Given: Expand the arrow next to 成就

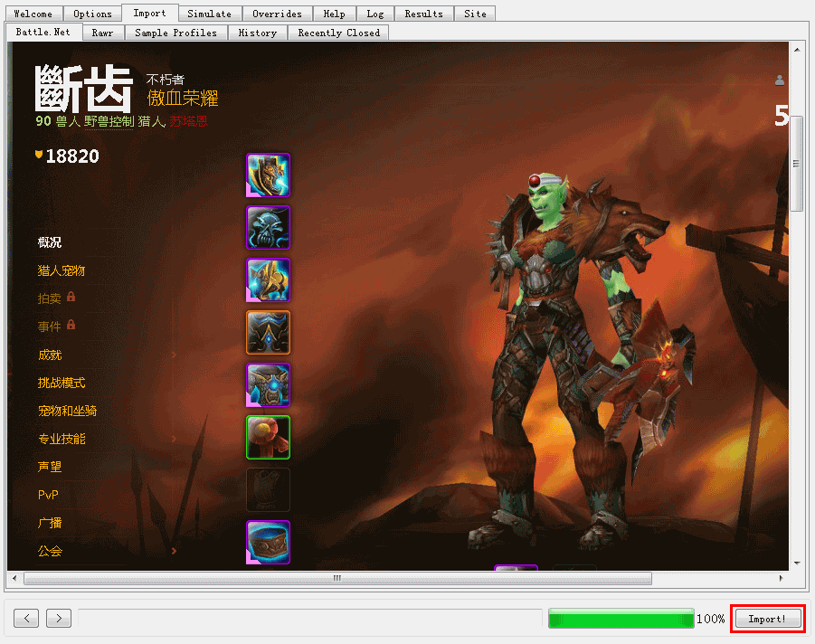Looking at the screenshot, I should pyautogui.click(x=174, y=355).
